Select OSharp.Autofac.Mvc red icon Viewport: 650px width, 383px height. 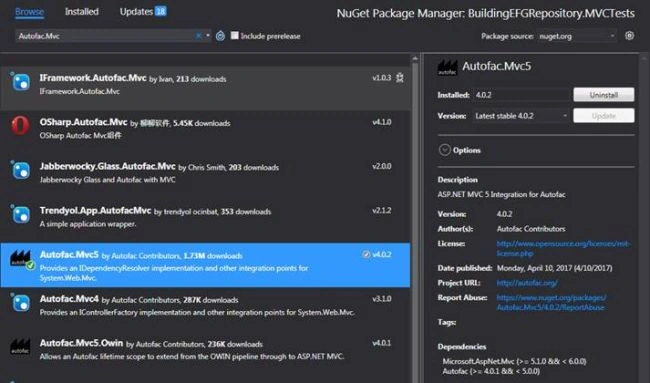(x=20, y=126)
